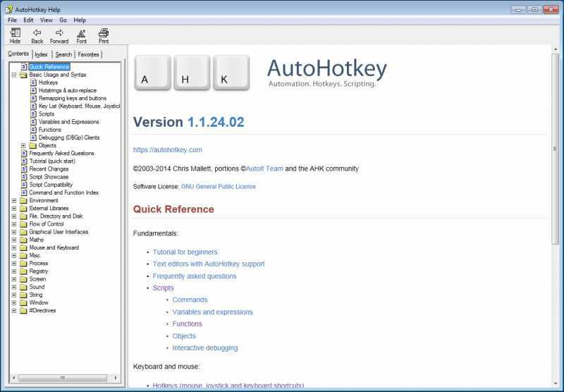Open the GNU General Public License link
Image resolution: width=564 pixels, height=392 pixels.
(219, 187)
